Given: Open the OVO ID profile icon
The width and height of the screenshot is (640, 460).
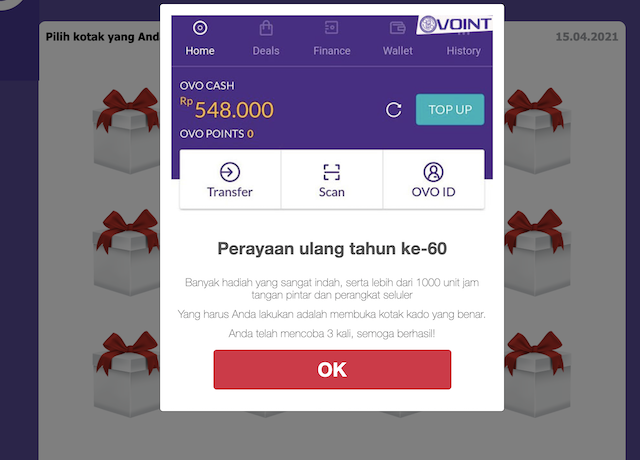Looking at the screenshot, I should click(433, 172).
